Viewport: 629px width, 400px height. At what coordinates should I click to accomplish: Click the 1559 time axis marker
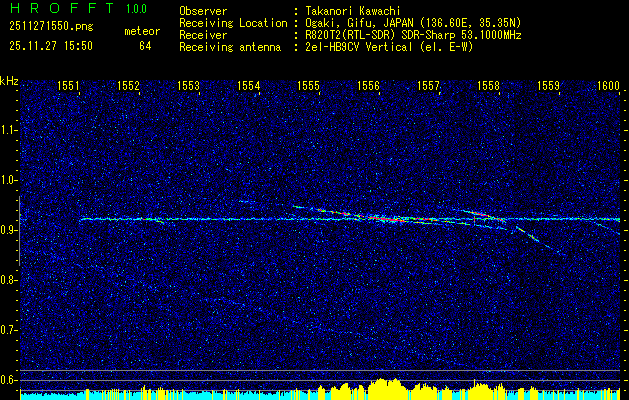548,85
